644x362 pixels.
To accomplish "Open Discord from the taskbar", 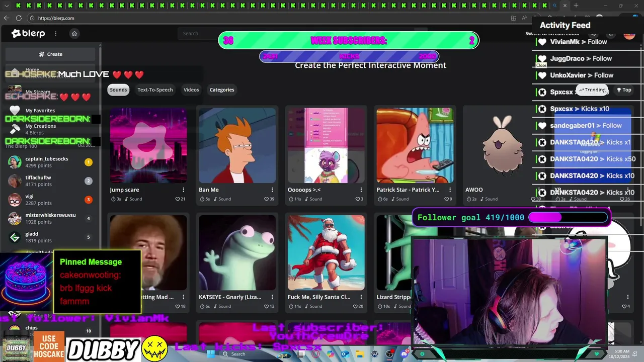I will (x=404, y=354).
